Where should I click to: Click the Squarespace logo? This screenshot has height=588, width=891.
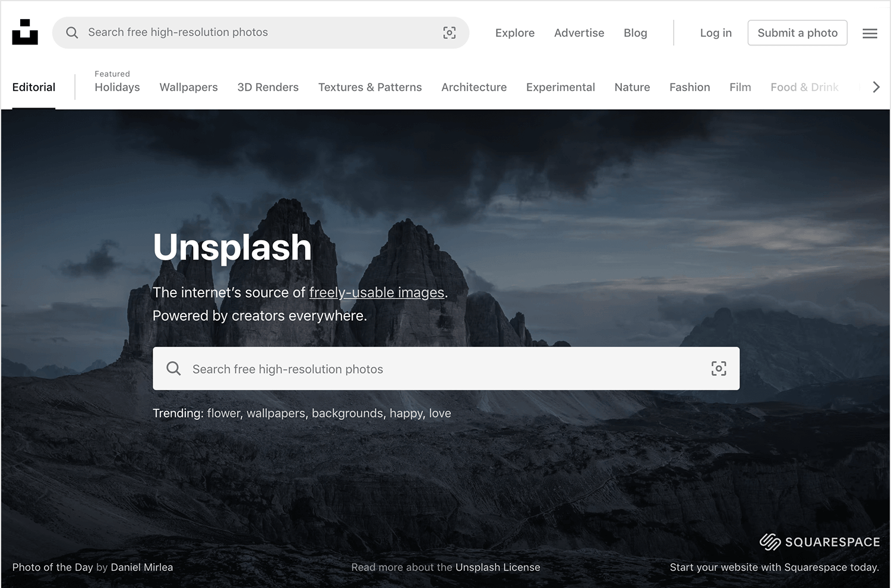[819, 542]
